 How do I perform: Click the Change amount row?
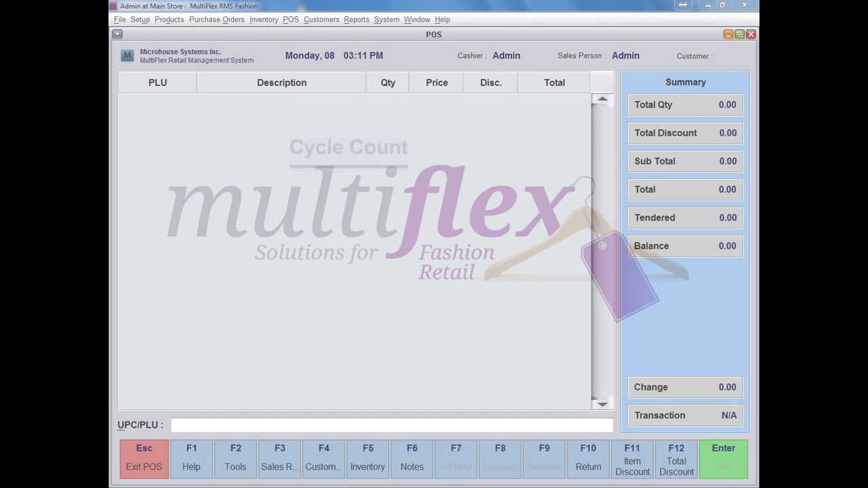coord(686,387)
